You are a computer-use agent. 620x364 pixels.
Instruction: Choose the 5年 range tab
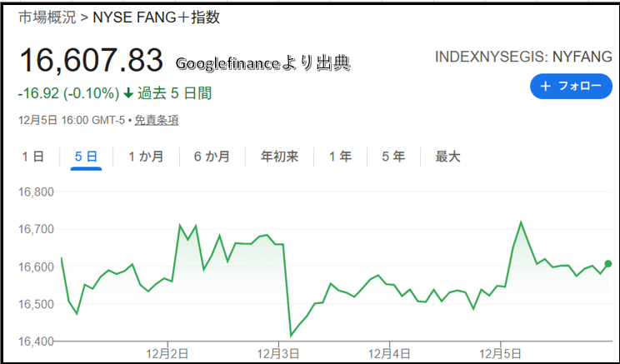click(393, 157)
